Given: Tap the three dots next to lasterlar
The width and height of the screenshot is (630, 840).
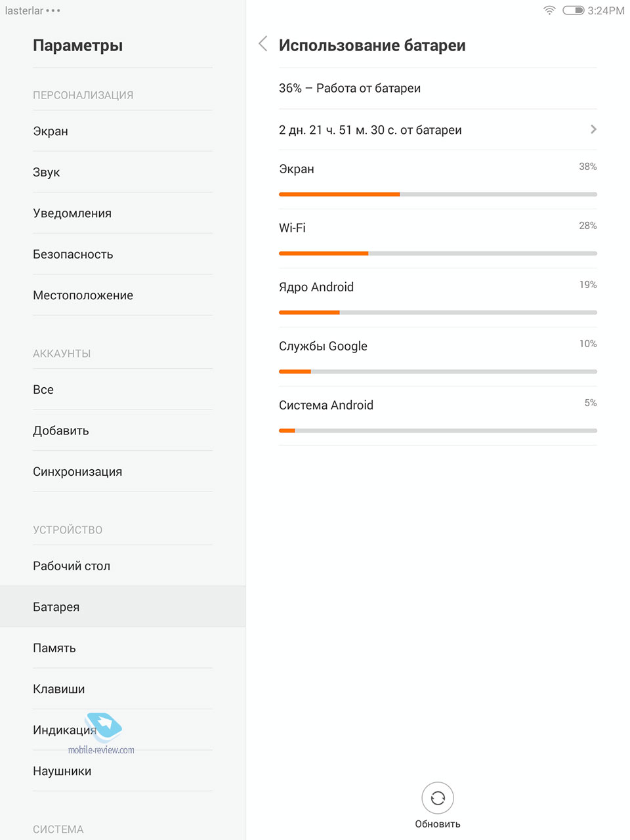Looking at the screenshot, I should click(53, 11).
